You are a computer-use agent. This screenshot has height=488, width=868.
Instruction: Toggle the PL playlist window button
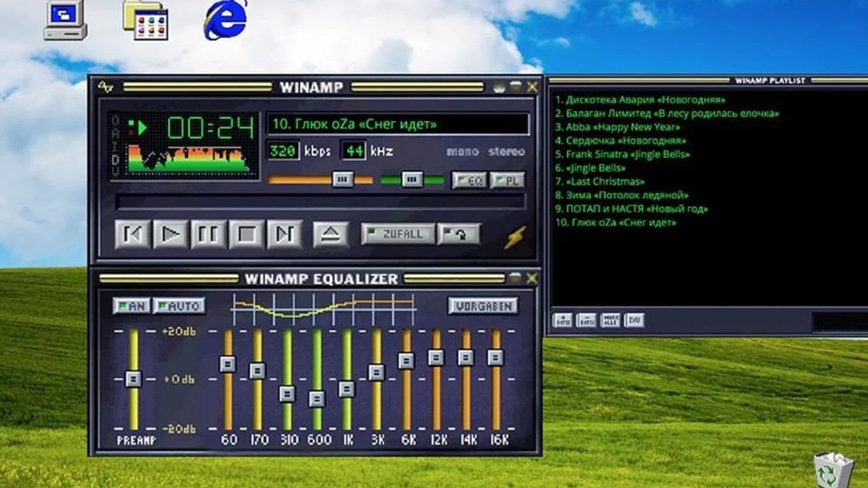pos(507,180)
